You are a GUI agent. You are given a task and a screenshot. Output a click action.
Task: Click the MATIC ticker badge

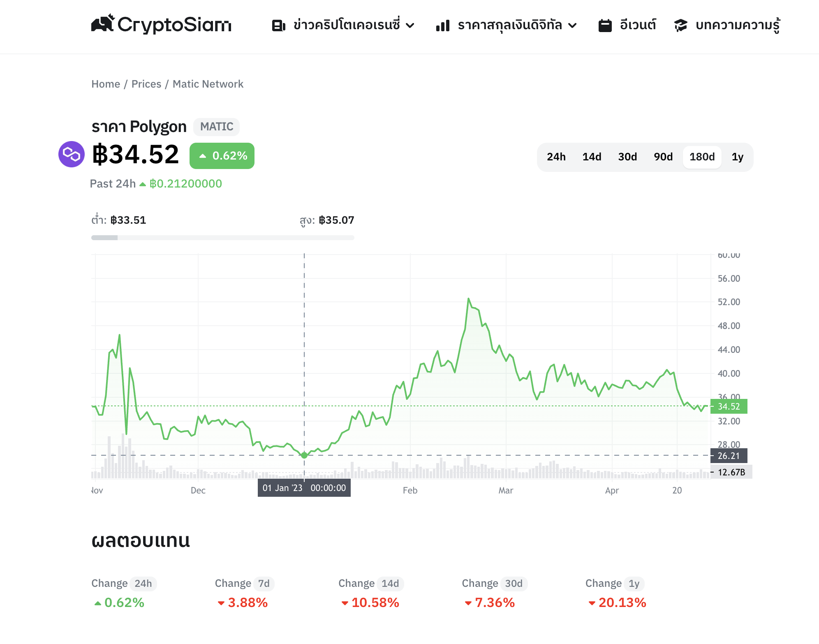[217, 127]
